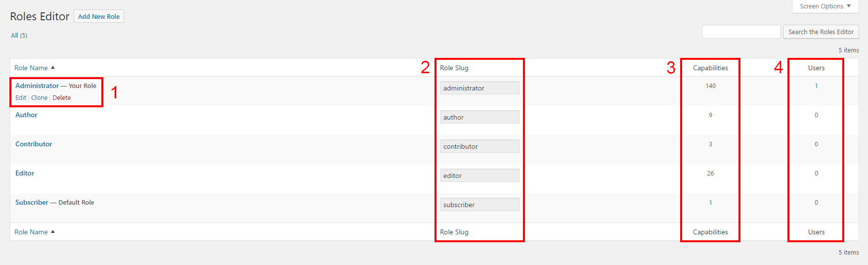
Task: Click the Search the Roles Editor button
Action: click(821, 32)
